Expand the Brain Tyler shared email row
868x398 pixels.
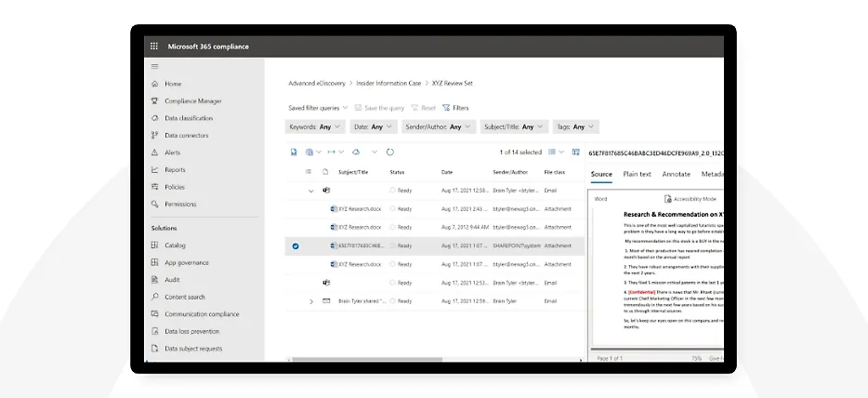(311, 301)
